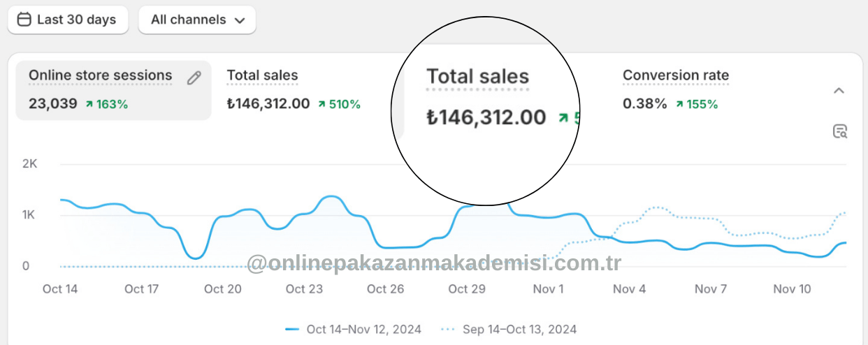Collapse the metrics panel with chevron

(x=840, y=91)
